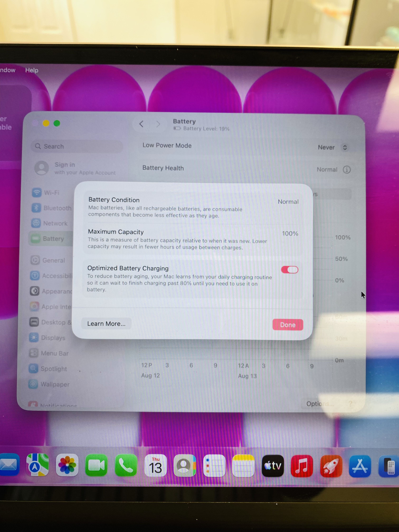Viewport: 399px width, 532px height.
Task: Click the 'Optimized Battery Charging' heading
Action: (x=128, y=268)
